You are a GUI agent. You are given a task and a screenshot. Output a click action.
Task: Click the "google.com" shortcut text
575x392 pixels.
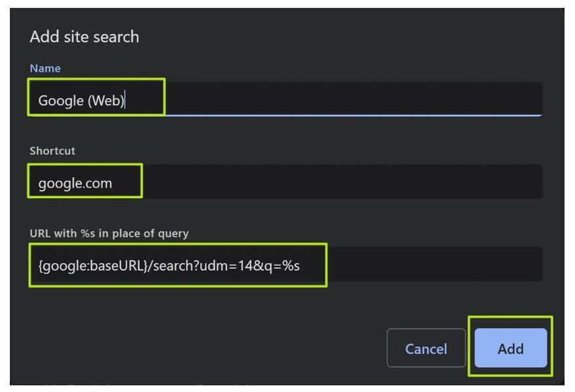pyautogui.click(x=75, y=183)
